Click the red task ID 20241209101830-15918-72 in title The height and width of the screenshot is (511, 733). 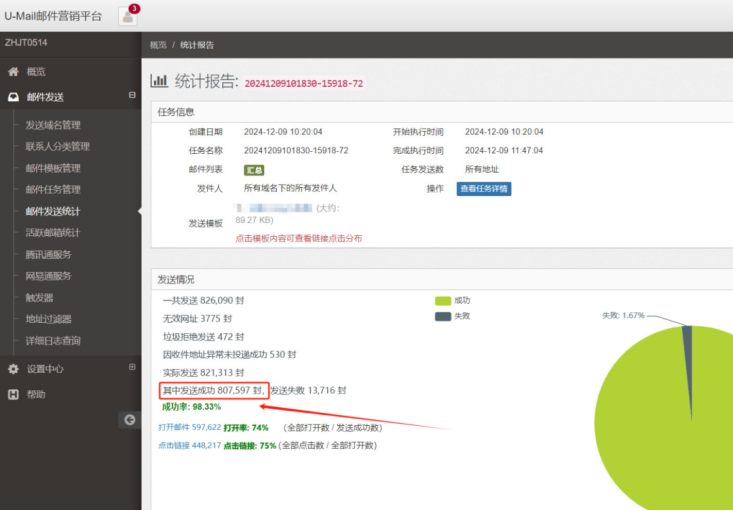[303, 83]
